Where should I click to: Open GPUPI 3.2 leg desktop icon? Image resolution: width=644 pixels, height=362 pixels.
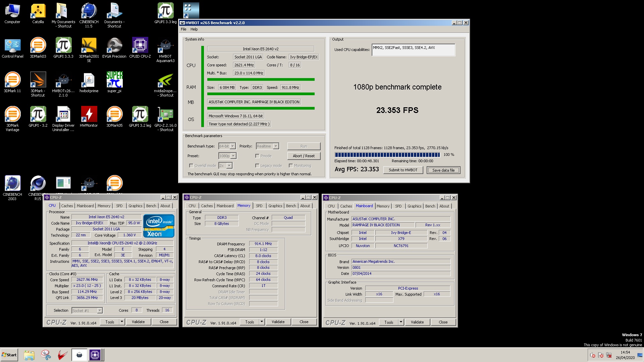pos(140,117)
